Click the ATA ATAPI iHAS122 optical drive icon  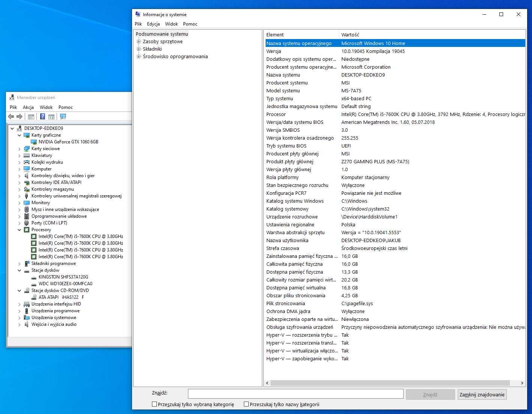pos(34,297)
